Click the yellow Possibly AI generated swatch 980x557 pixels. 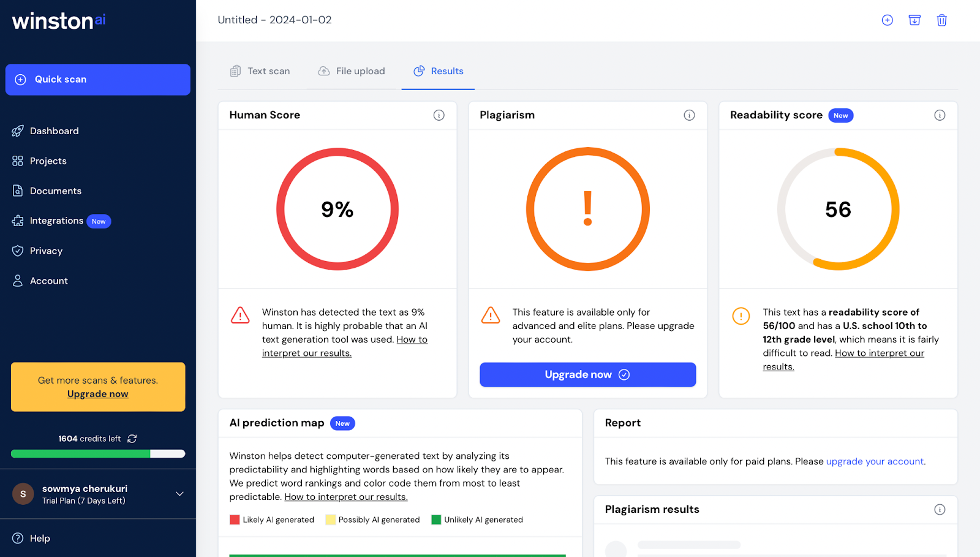click(x=331, y=520)
